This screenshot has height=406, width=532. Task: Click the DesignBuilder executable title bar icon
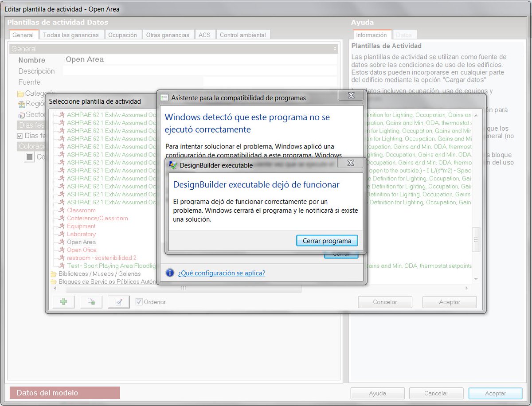pyautogui.click(x=173, y=165)
